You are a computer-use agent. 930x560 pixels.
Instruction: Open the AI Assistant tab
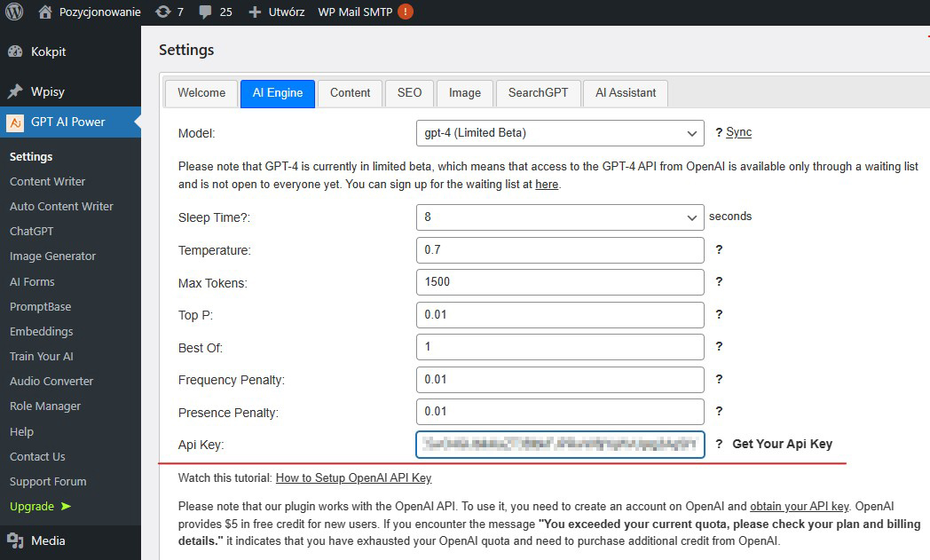[x=626, y=93]
